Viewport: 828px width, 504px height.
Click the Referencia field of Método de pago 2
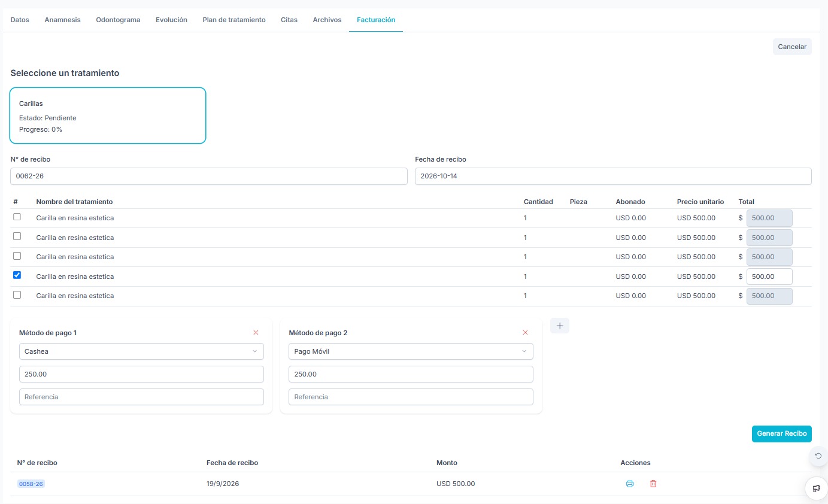pos(411,397)
